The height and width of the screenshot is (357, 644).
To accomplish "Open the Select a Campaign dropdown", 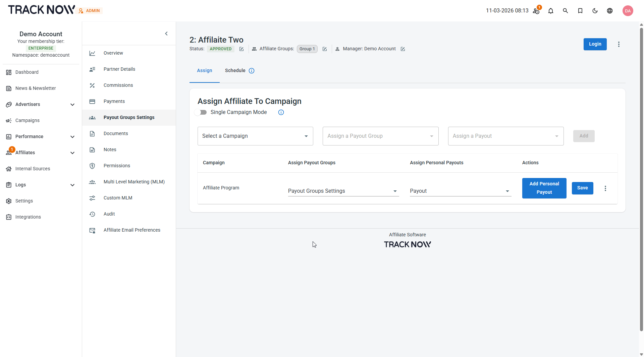I will (x=255, y=136).
